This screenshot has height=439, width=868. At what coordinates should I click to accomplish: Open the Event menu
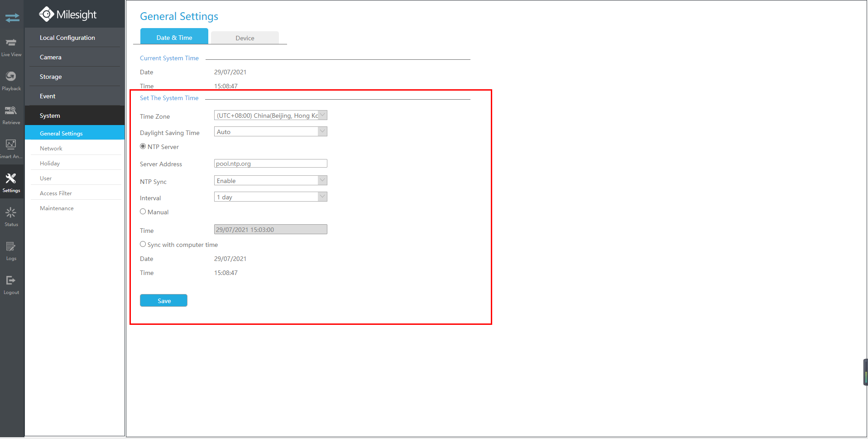click(75, 96)
